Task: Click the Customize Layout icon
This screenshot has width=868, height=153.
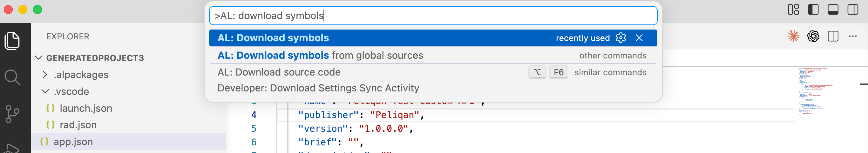Action: [793, 10]
